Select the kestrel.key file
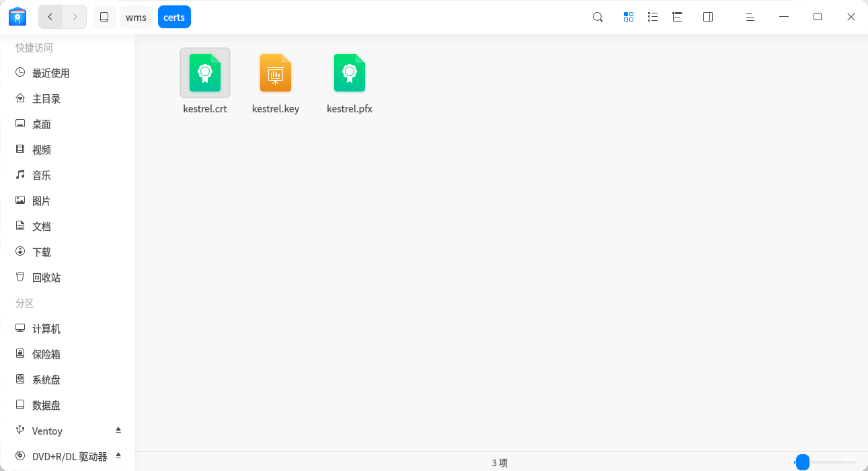Viewport: 868px width, 471px height. coord(276,82)
